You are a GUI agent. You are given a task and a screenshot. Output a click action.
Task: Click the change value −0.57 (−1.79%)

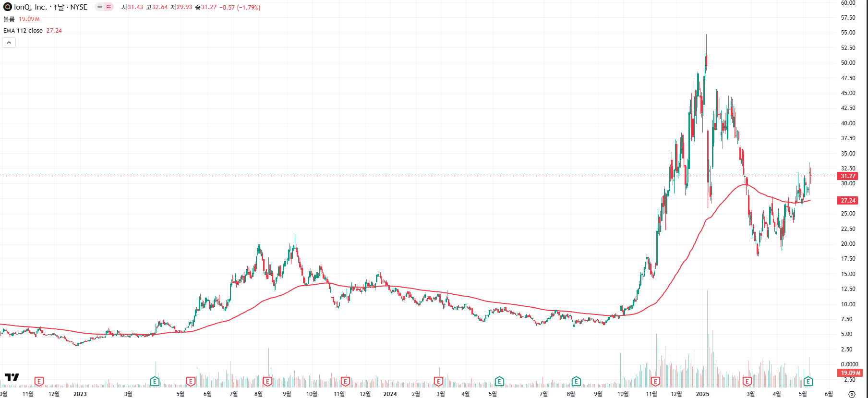point(240,7)
